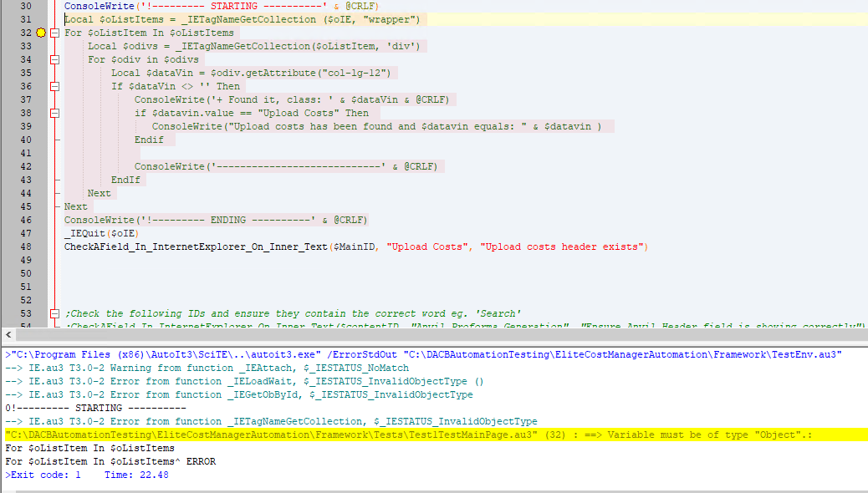Viewport: 868px width, 493px height.
Task: Click the yellow bookmark marker on line 32
Action: tap(41, 33)
